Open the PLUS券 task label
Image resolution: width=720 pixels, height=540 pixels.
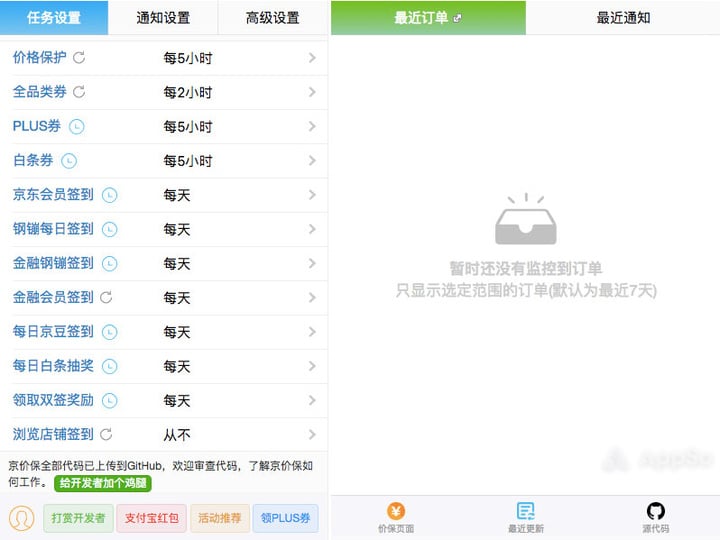tap(37, 126)
